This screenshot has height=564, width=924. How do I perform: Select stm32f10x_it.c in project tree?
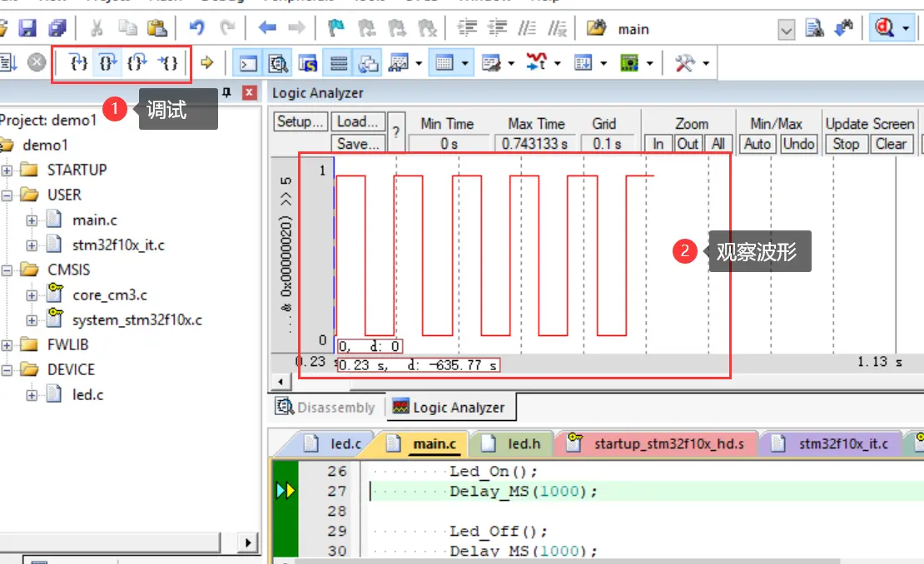118,245
